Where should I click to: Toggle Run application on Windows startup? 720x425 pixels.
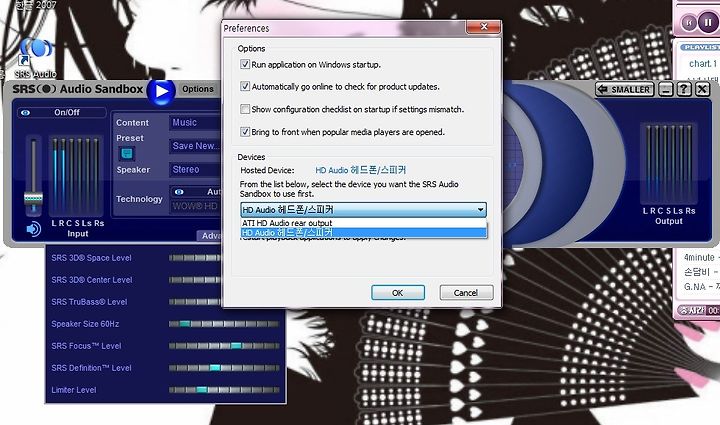coord(245,64)
